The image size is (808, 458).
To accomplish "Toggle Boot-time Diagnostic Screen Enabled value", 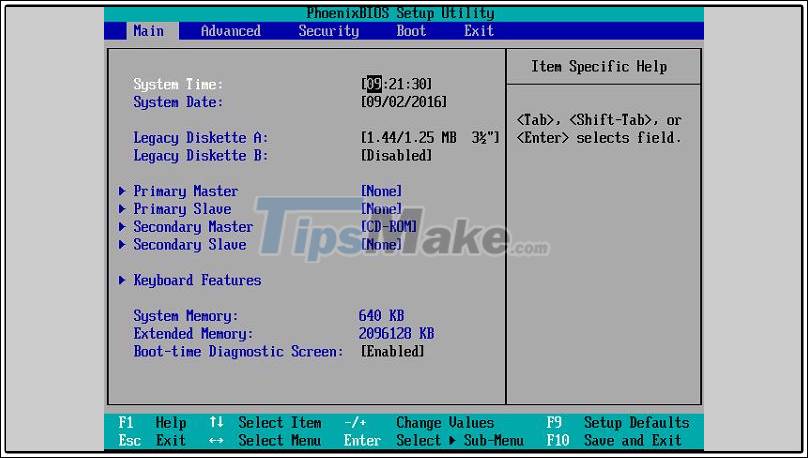I will [393, 351].
